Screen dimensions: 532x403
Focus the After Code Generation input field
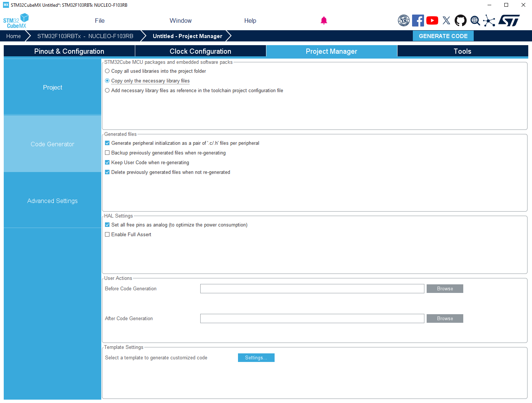tap(312, 318)
